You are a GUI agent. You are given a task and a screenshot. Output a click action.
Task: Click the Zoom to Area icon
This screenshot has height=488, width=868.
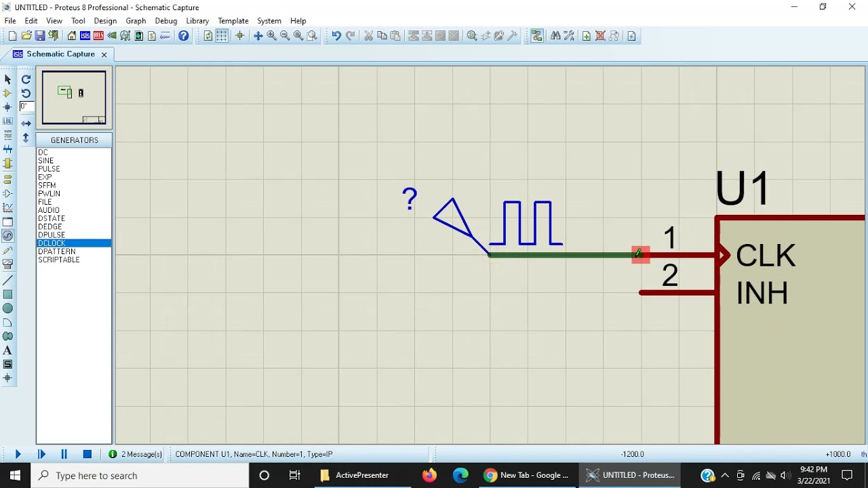coord(313,36)
